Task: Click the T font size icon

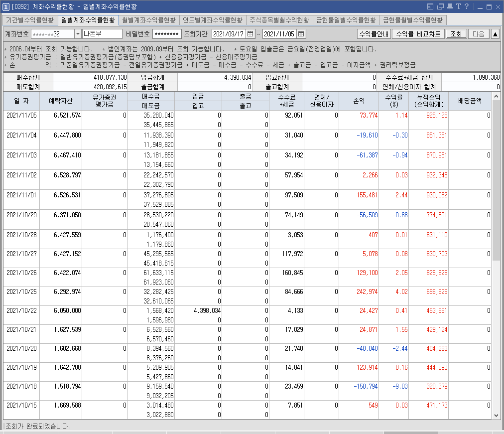Action: click(458, 6)
